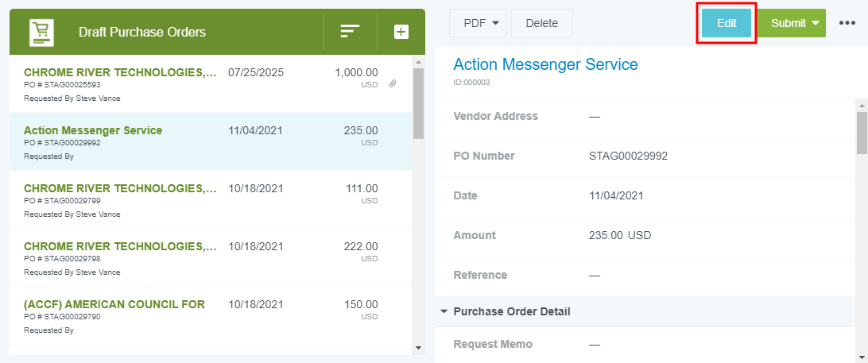Expand the Submit dropdown arrow
This screenshot has height=363, width=868.
tap(816, 23)
